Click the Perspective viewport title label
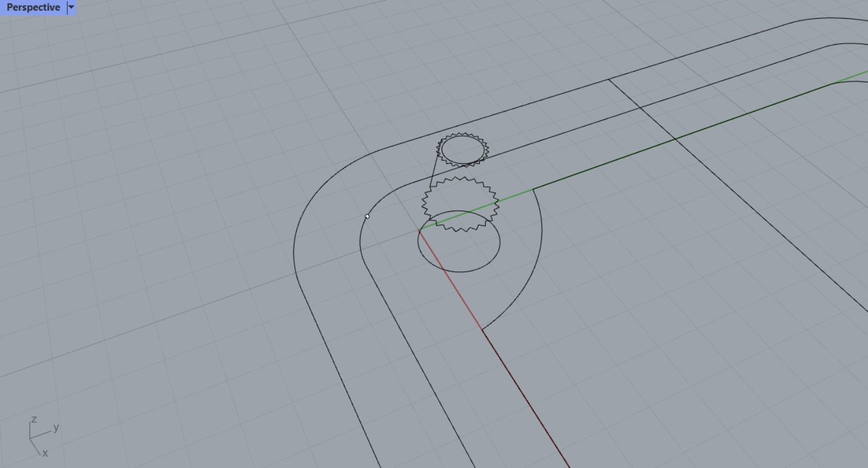868x468 pixels. (x=33, y=7)
